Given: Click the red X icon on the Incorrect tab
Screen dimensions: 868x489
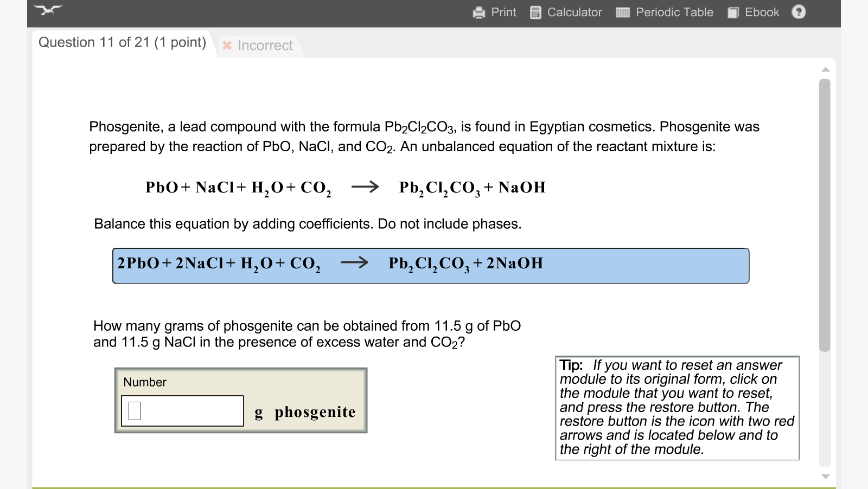Looking at the screenshot, I should tap(227, 46).
